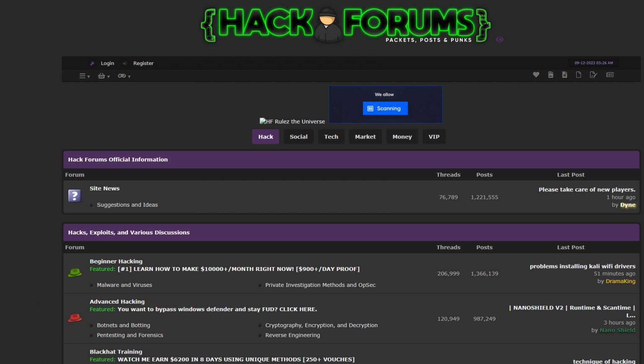Open the game controller dropdown menu
This screenshot has height=364, width=644.
click(x=124, y=76)
